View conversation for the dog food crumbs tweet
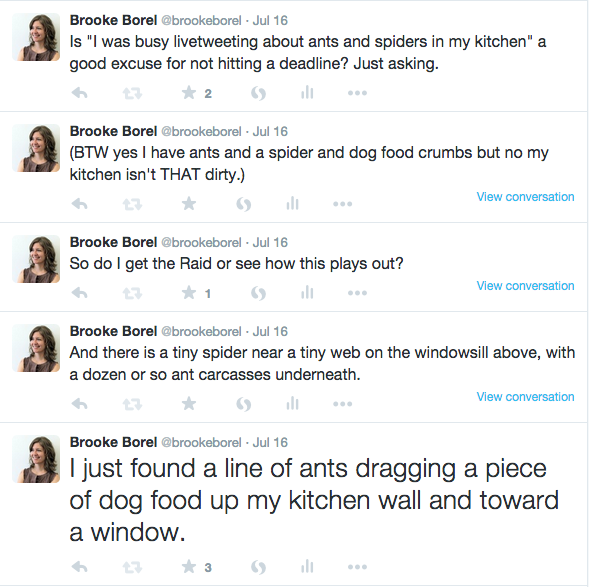The height and width of the screenshot is (587, 589). coord(525,196)
